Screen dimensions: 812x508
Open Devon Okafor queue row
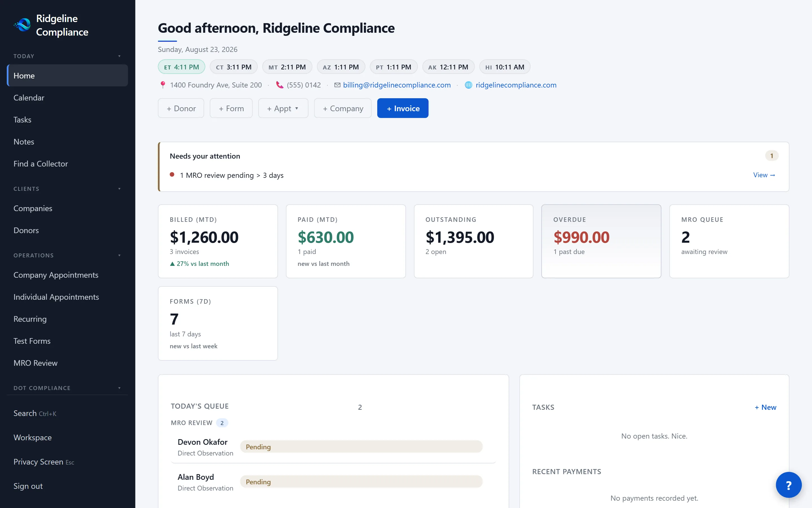coord(333,447)
